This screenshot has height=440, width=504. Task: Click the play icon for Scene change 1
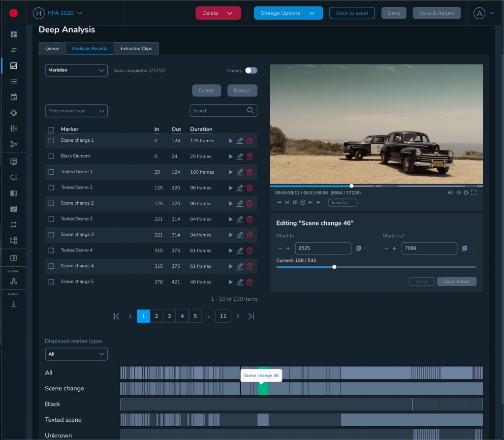click(x=230, y=141)
